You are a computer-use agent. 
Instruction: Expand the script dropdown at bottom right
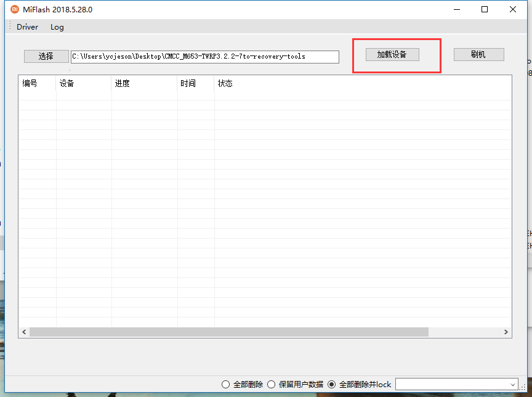click(x=513, y=384)
